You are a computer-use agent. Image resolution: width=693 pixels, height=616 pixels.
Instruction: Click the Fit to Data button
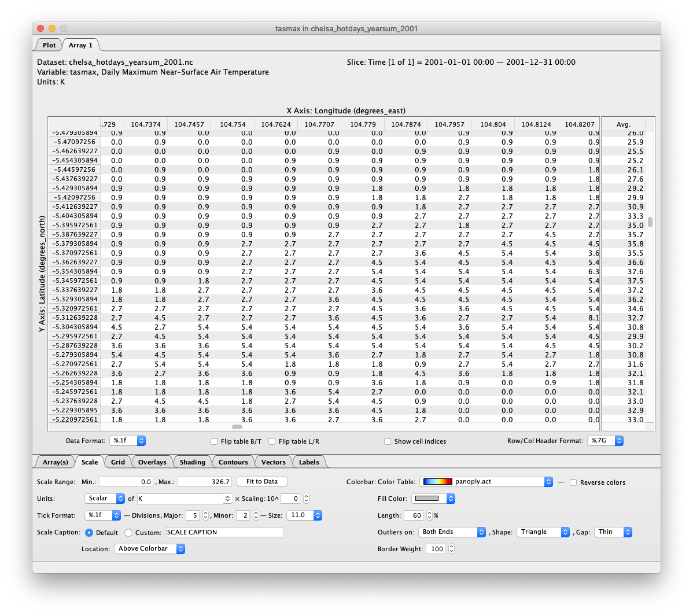(262, 481)
